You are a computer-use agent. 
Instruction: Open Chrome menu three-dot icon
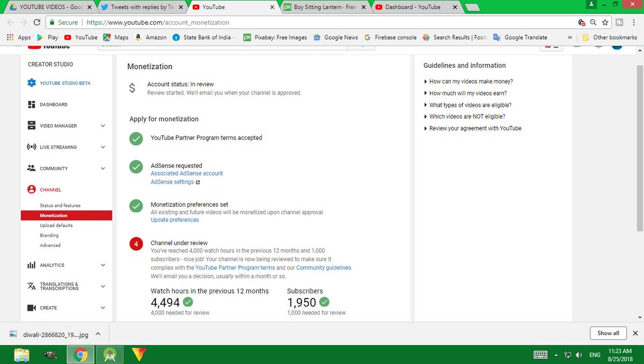634,23
